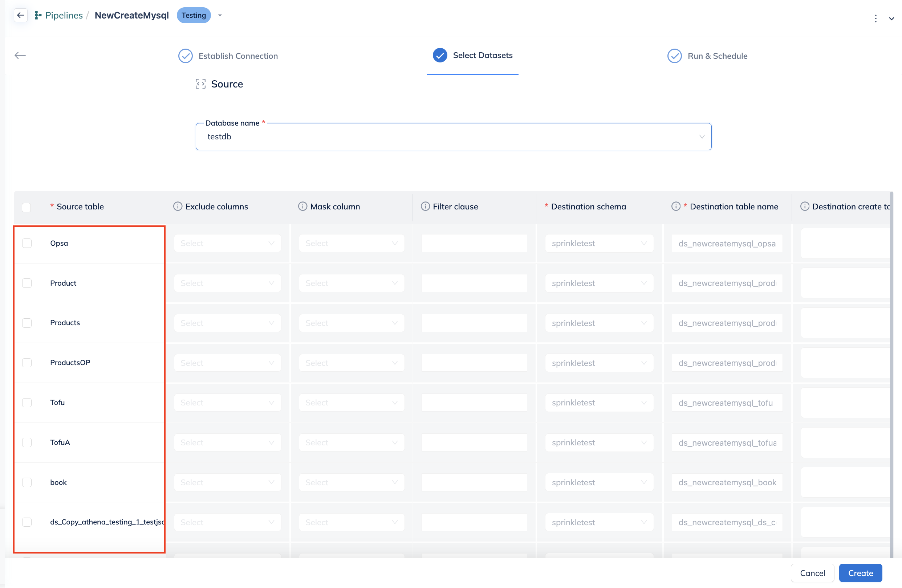Open Mask column dropdown for TofuA
This screenshot has height=588, width=902.
coord(352,442)
